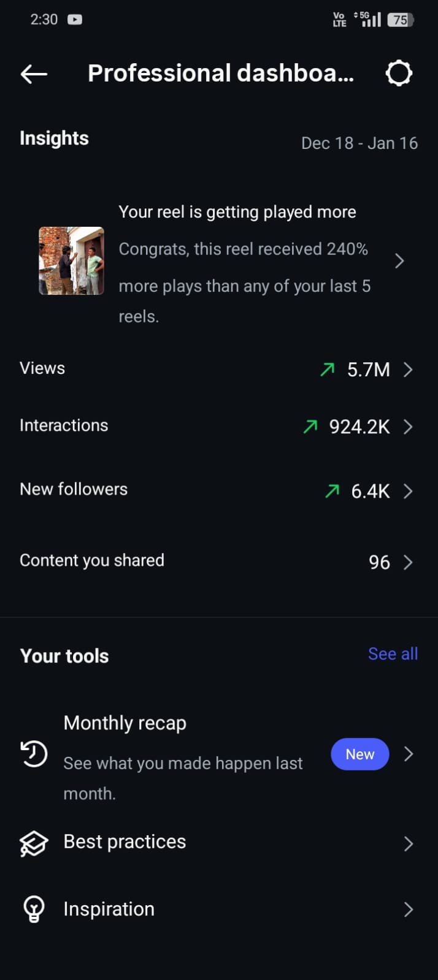Tap the Best practices graduation cap icon
Viewport: 438px width, 980px height.
(34, 844)
